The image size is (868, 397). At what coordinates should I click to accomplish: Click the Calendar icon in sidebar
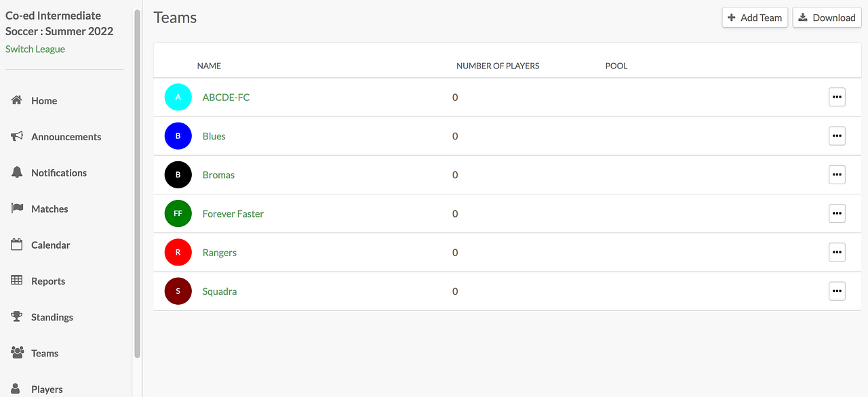click(17, 245)
